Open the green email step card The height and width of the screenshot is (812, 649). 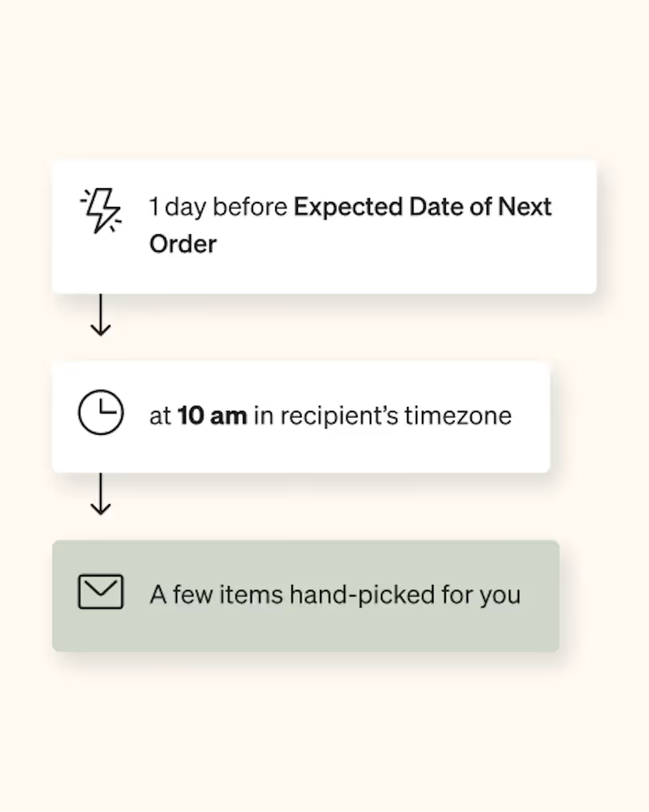point(306,596)
